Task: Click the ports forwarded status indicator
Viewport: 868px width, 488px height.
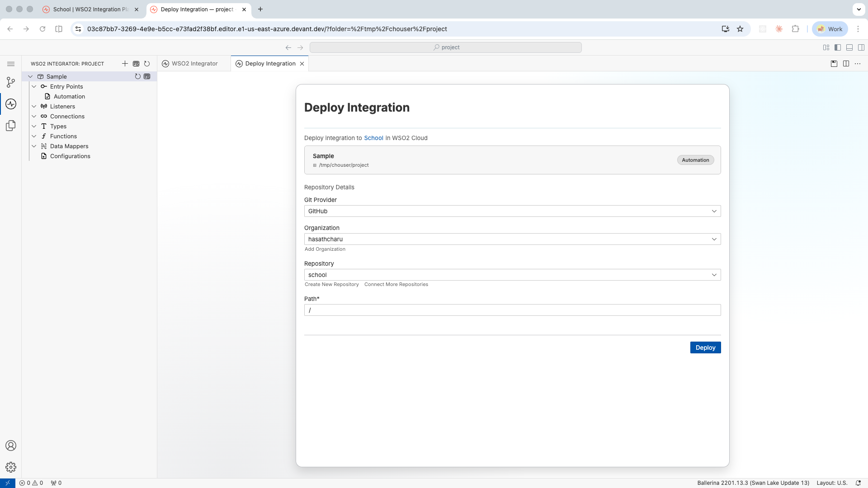Action: pyautogui.click(x=56, y=483)
